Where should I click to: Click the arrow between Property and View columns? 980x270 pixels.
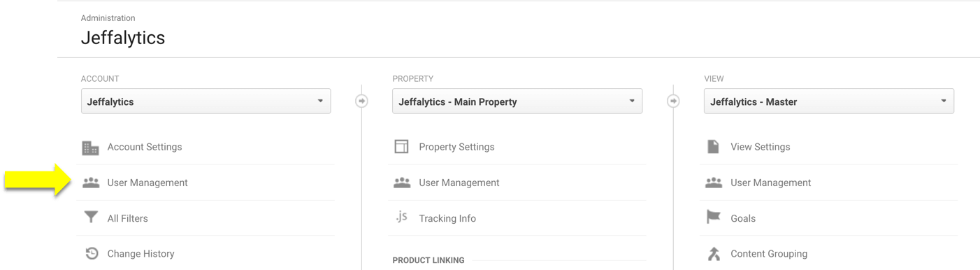(673, 101)
